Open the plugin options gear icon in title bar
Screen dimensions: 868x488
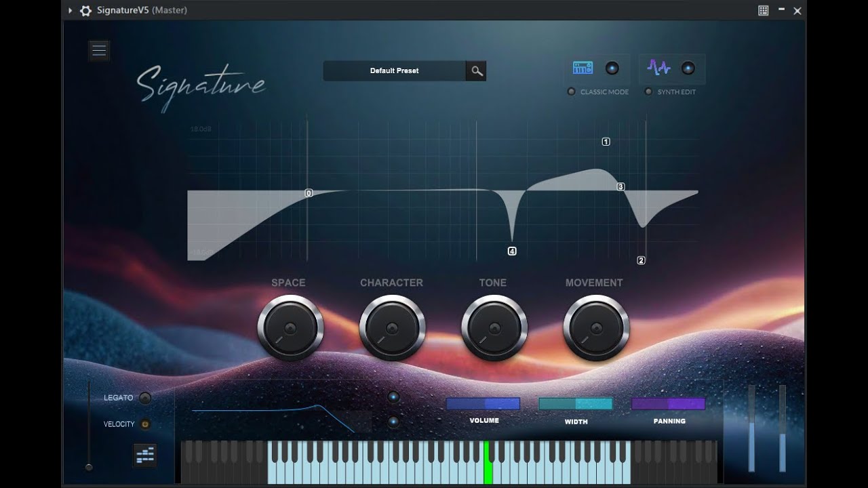85,11
